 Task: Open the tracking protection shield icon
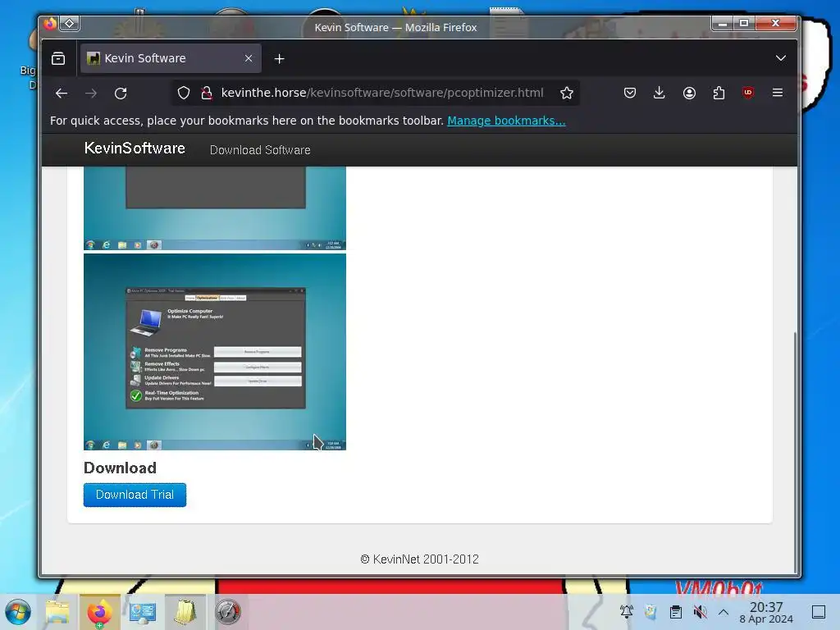coord(184,94)
